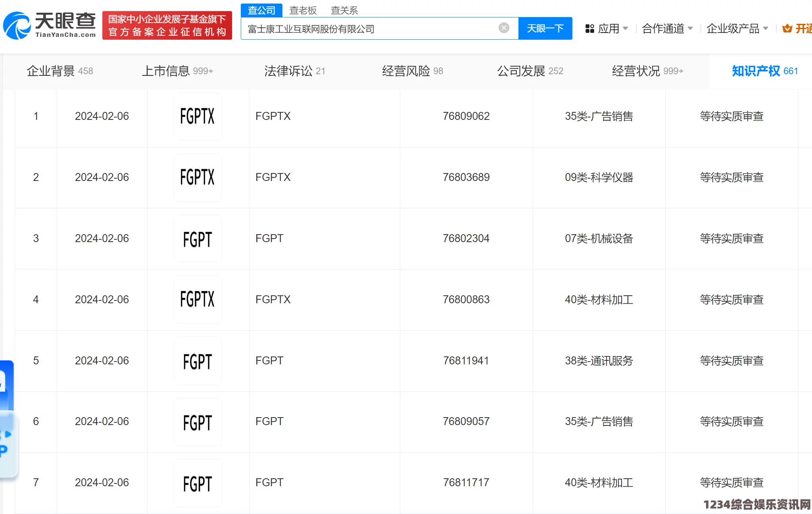
Task: Click application date in row 6
Action: (x=102, y=422)
